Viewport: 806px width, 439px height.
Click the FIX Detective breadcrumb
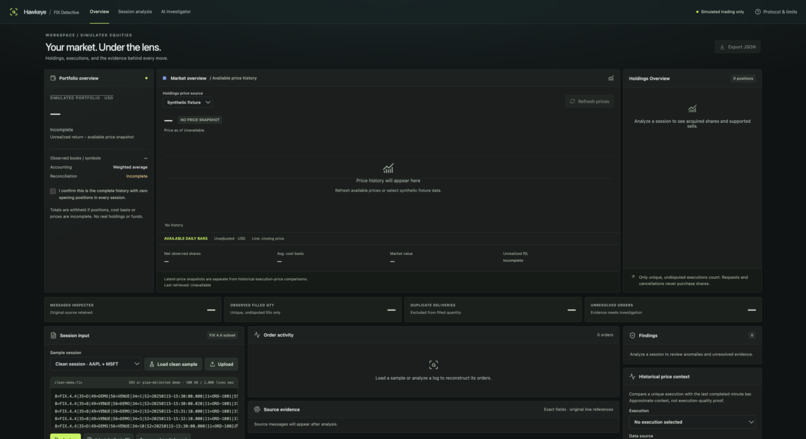(x=66, y=12)
